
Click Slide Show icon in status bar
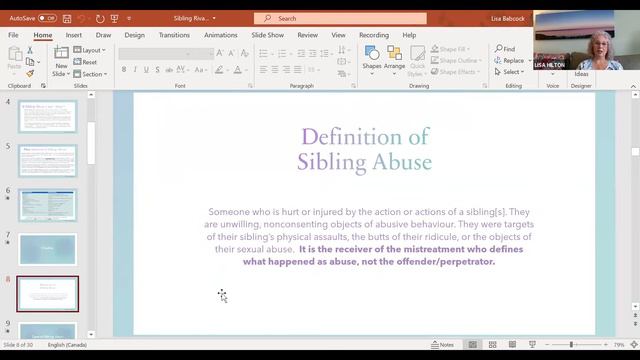(x=532, y=345)
